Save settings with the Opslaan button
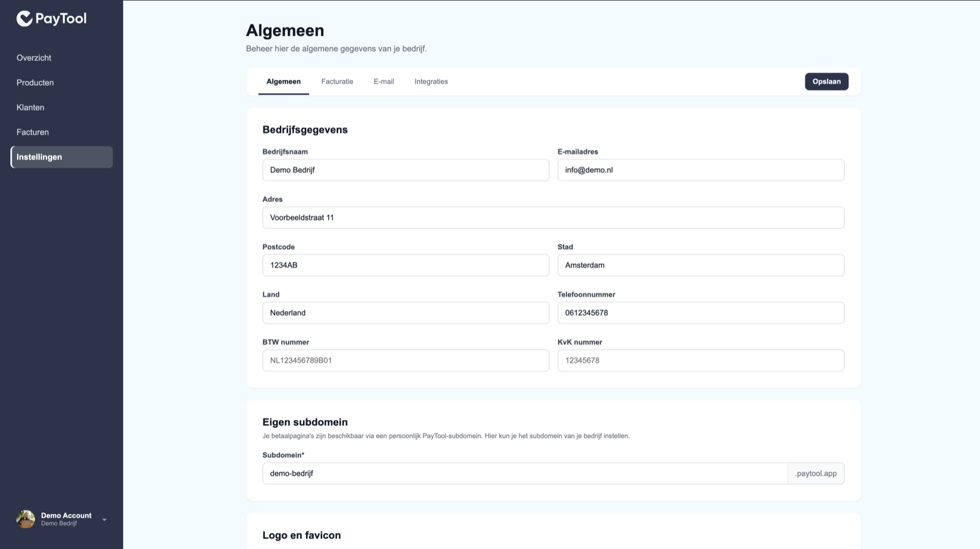Image resolution: width=980 pixels, height=549 pixels. click(x=826, y=81)
